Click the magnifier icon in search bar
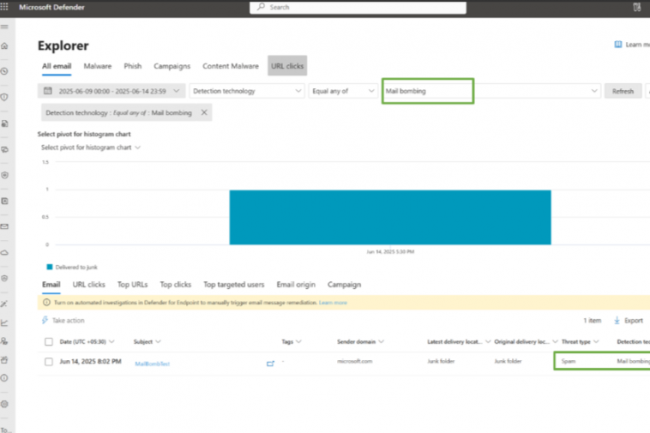The width and height of the screenshot is (650, 433). tap(261, 7)
